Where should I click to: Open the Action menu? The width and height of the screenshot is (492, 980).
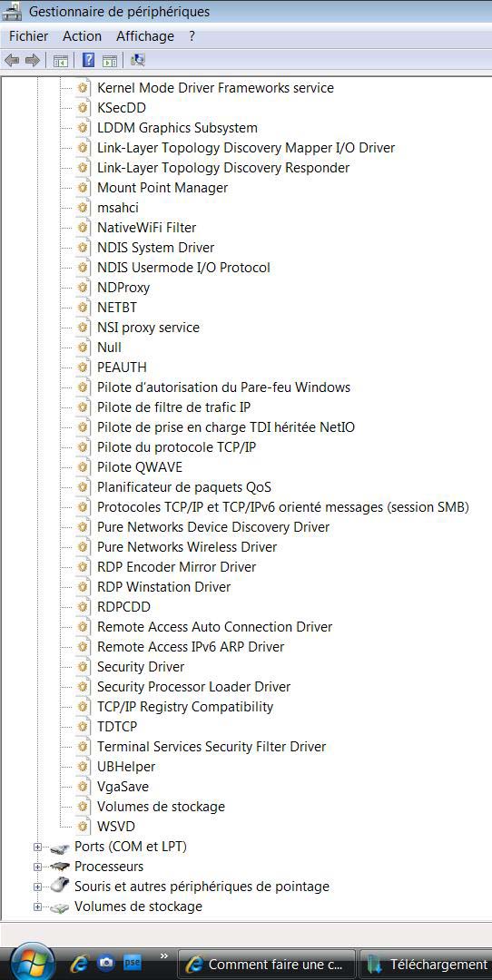tap(82, 36)
